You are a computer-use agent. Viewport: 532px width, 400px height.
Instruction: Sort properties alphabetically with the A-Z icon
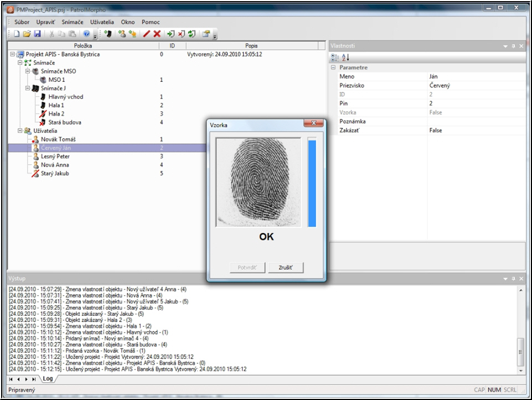(x=345, y=57)
